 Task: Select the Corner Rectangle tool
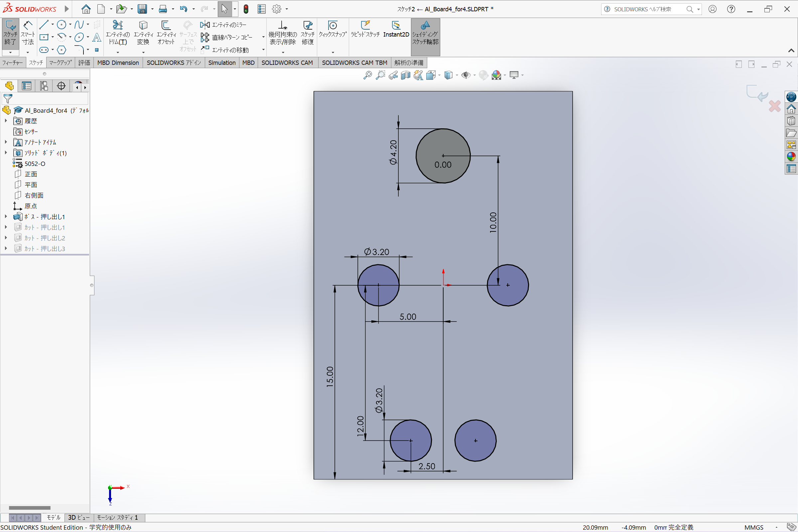tap(44, 37)
